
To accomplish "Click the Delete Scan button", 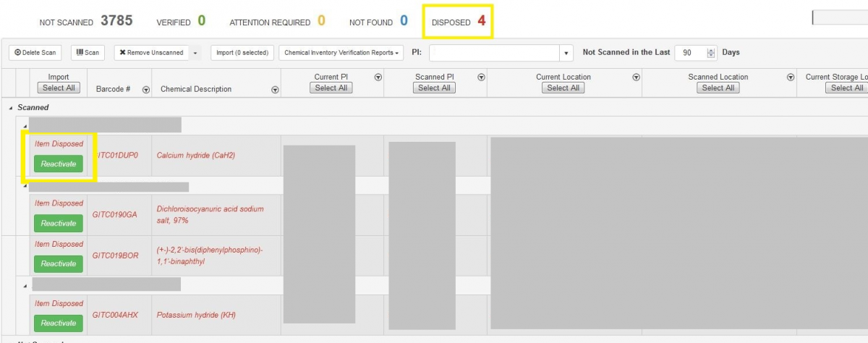I will (35, 53).
